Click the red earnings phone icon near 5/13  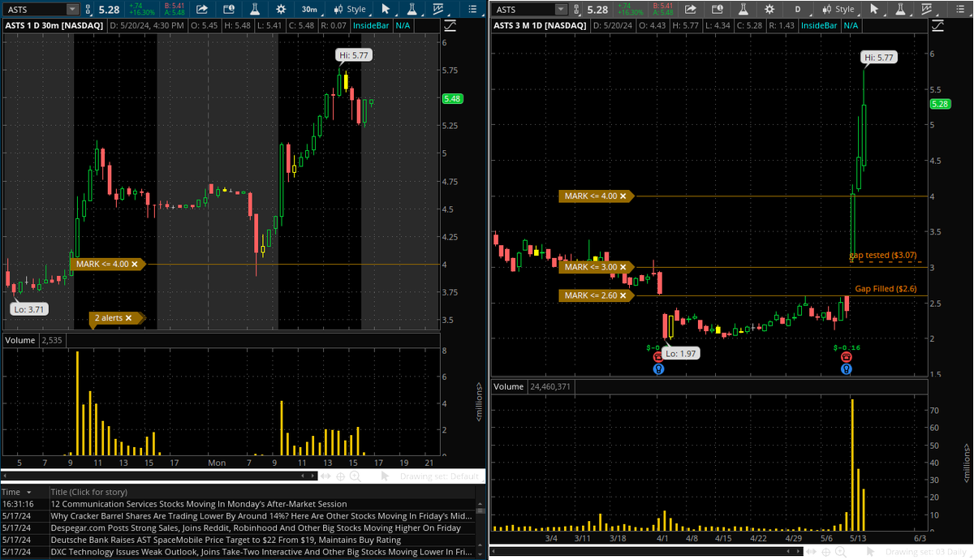click(847, 357)
